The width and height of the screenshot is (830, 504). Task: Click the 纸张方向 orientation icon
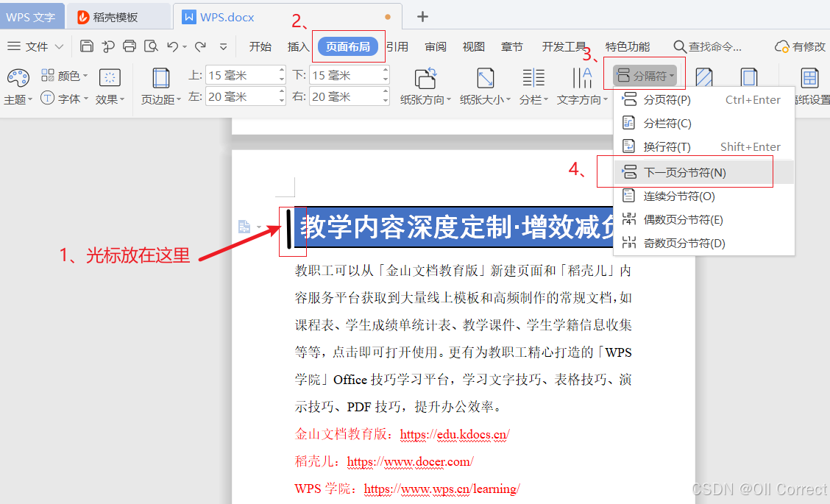pos(425,78)
